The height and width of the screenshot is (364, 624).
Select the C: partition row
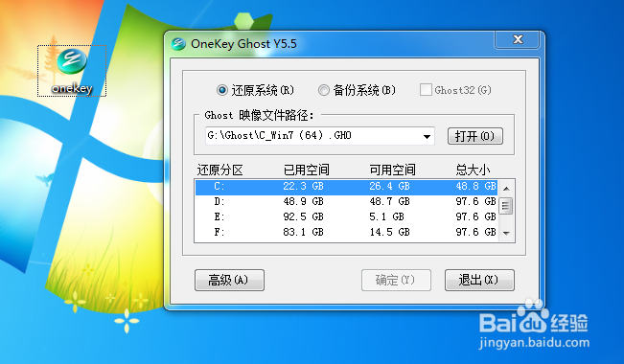pos(346,187)
